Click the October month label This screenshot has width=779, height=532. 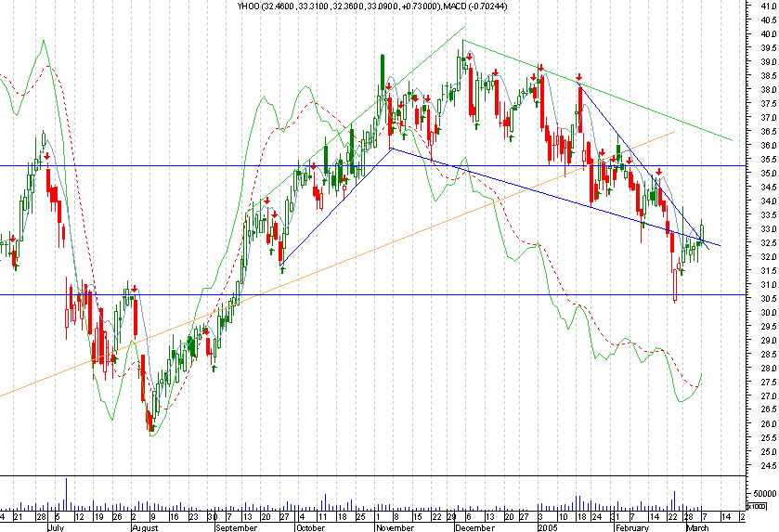[x=310, y=527]
